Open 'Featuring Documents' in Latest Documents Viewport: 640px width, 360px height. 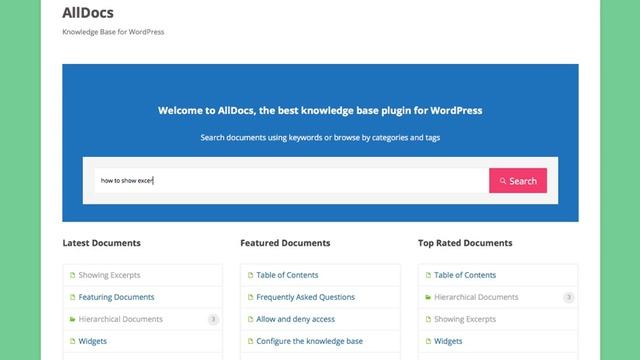click(116, 297)
